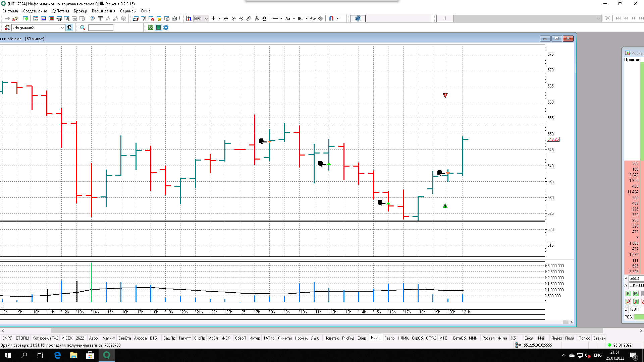Switch to the ЛУК tab
The image size is (644, 362).
(x=315, y=338)
